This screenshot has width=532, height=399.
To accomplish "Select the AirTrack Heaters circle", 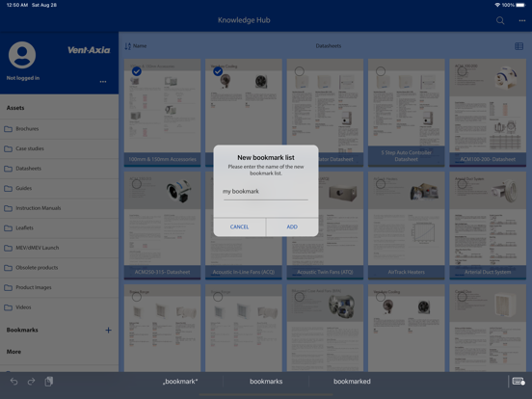I will [381, 184].
